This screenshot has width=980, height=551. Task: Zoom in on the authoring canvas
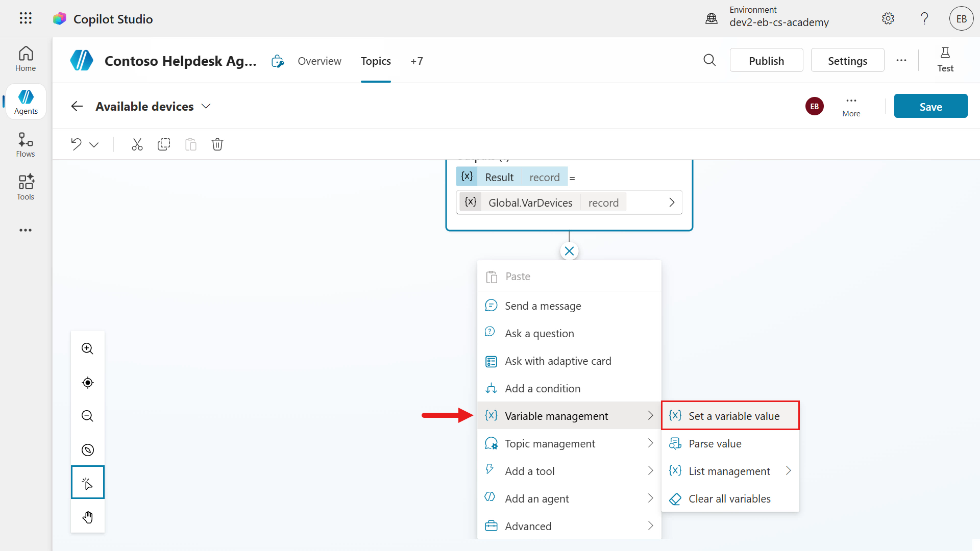87,348
